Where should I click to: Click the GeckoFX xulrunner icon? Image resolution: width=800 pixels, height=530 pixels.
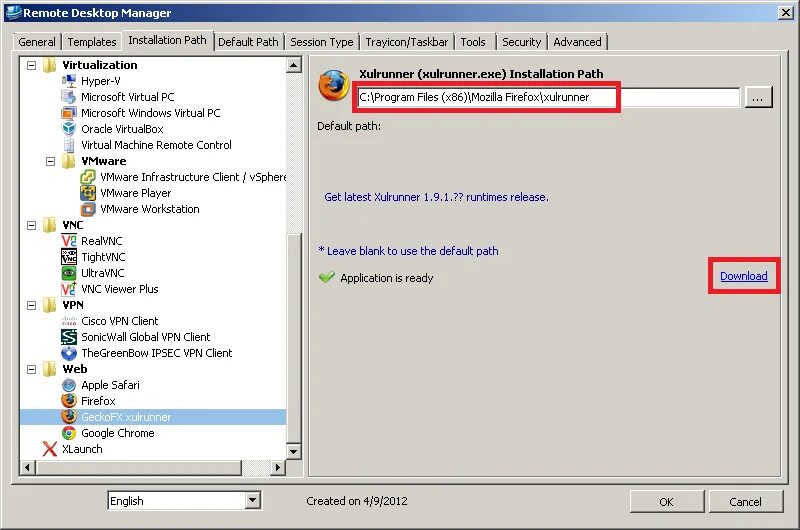(69, 417)
